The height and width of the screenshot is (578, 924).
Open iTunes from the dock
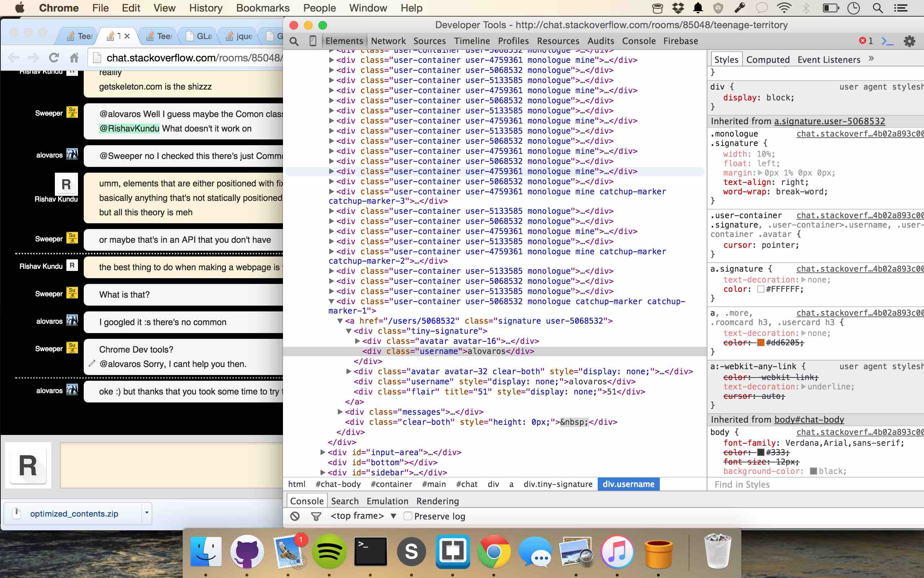tap(618, 551)
